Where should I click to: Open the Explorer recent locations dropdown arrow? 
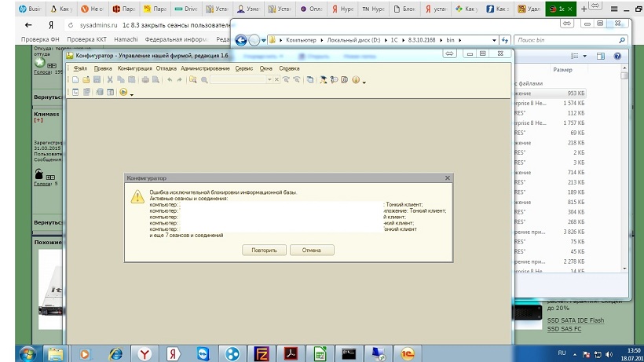pyautogui.click(x=263, y=40)
